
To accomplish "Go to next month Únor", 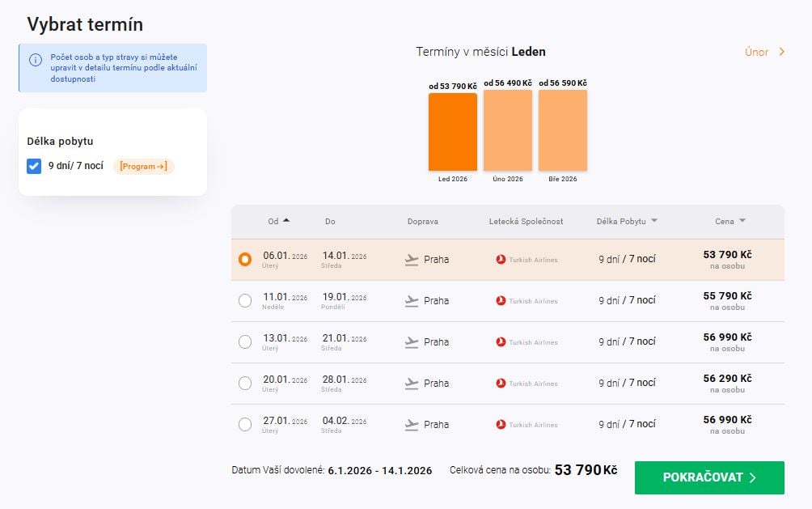I will (764, 52).
